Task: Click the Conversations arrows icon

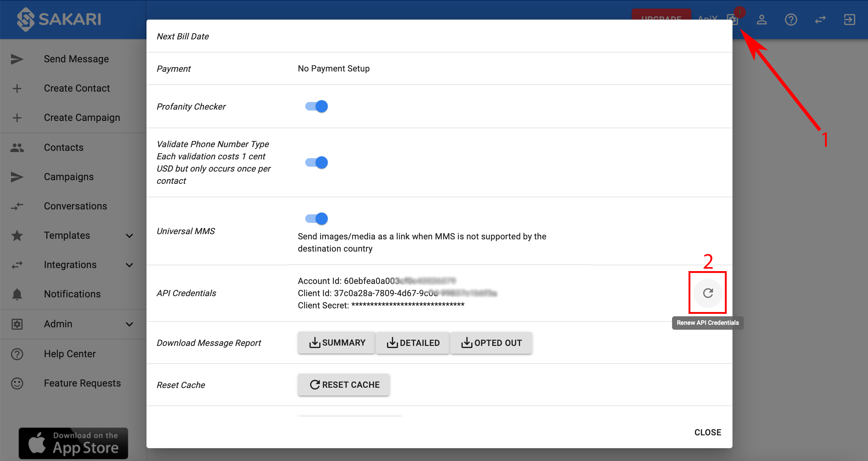Action: 17,206
